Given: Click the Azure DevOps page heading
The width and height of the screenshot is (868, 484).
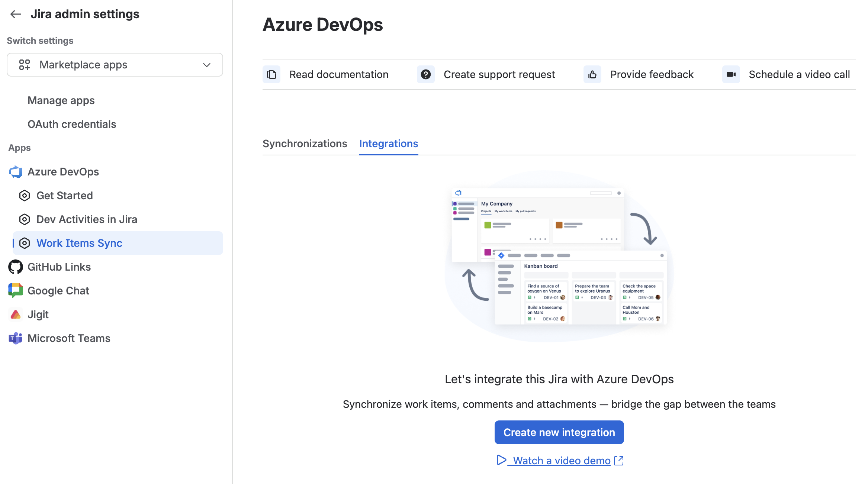Looking at the screenshot, I should (323, 25).
